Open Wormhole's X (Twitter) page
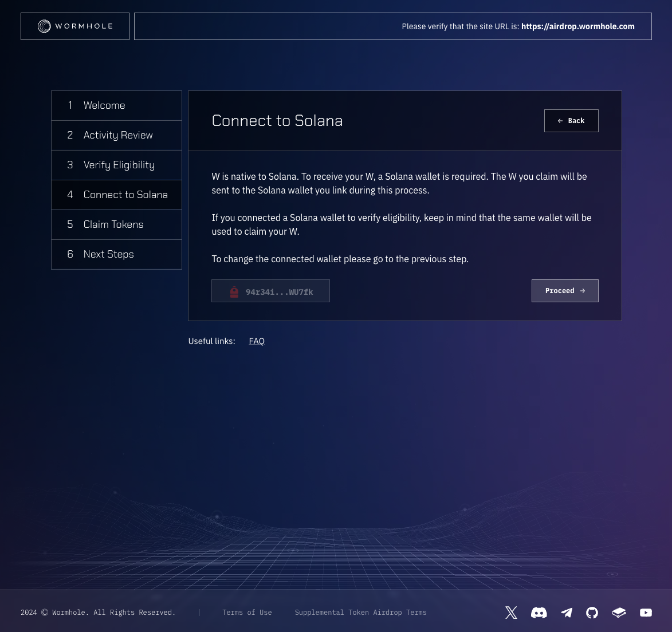Viewport: 672px width, 632px height. pos(511,613)
